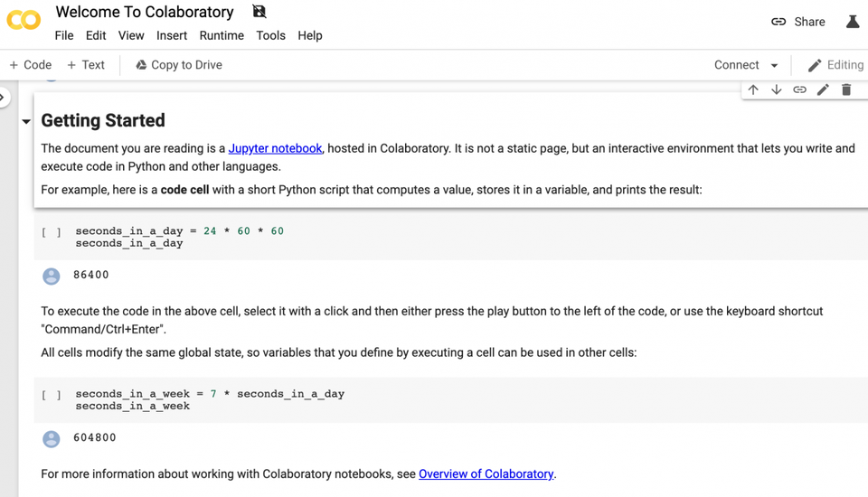Switch mode via Editing button
The image size is (868, 497).
point(835,65)
